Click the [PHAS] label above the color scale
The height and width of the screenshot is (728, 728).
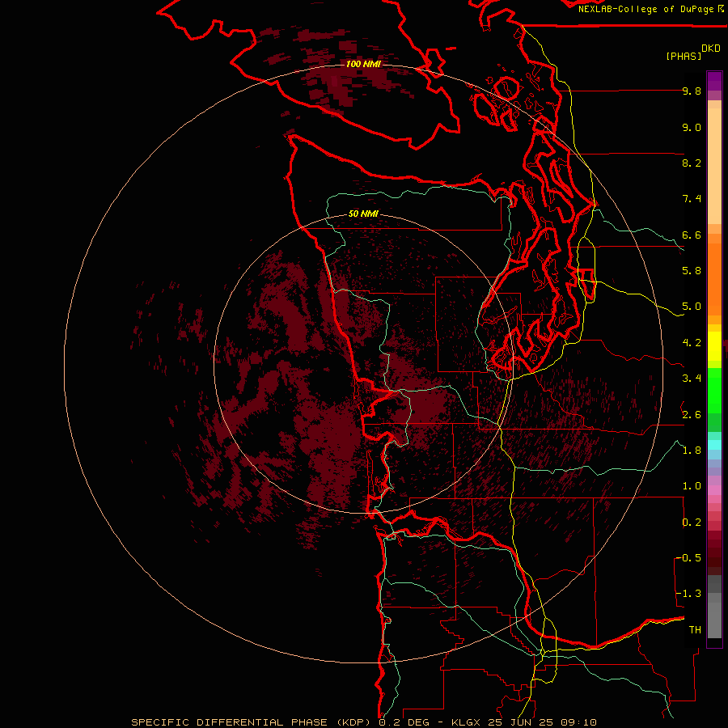(684, 56)
